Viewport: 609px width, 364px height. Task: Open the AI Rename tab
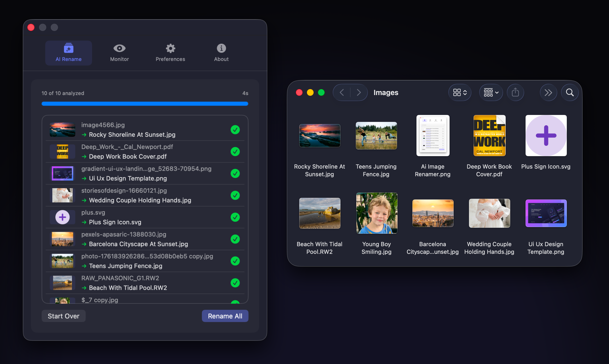click(x=69, y=52)
